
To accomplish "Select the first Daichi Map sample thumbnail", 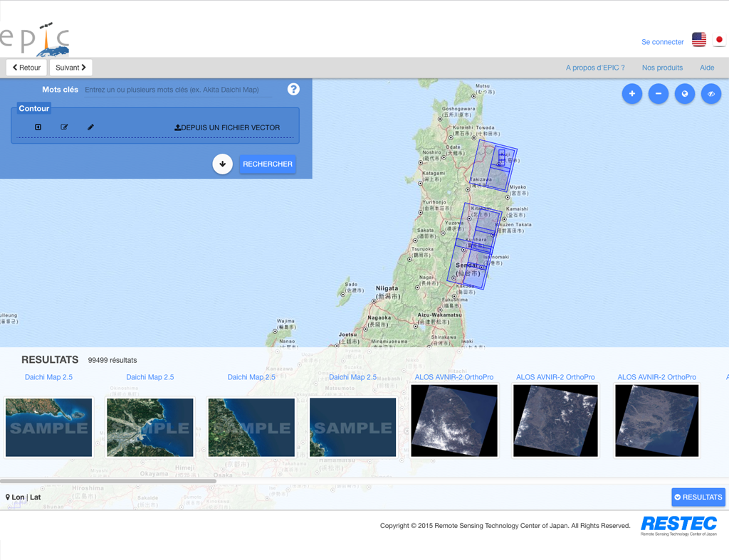I will click(x=49, y=427).
